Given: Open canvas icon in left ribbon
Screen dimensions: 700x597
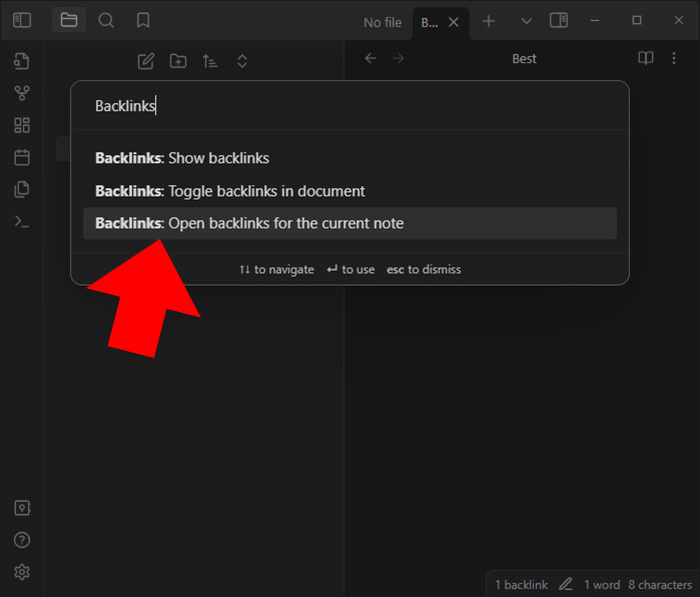Looking at the screenshot, I should pos(22,125).
